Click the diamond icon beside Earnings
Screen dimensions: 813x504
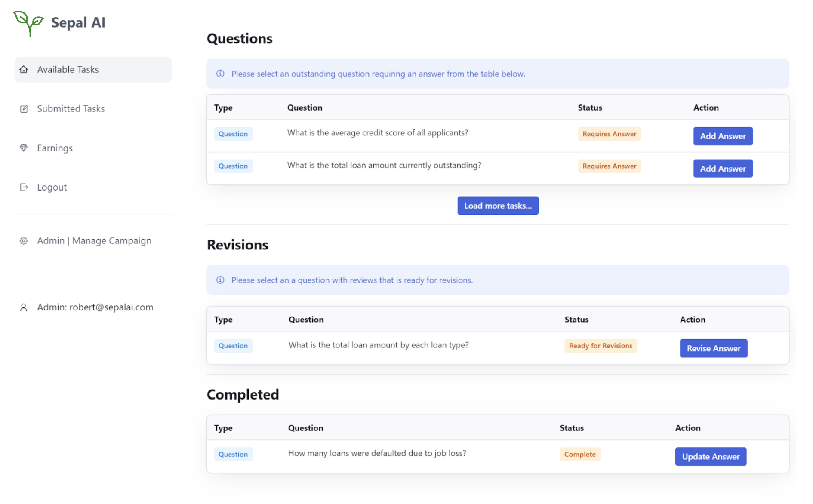(x=24, y=148)
